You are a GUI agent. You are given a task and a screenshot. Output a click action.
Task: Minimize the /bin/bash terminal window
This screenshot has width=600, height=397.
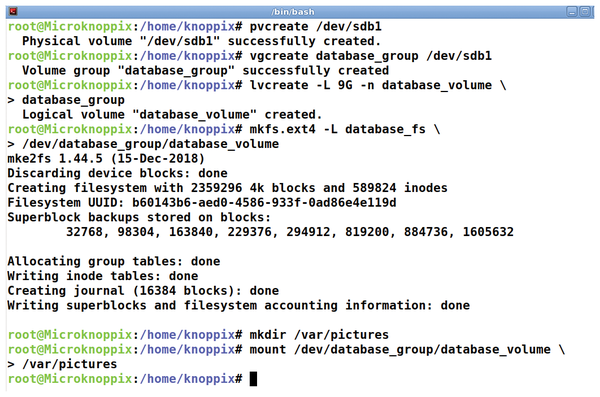pos(572,12)
